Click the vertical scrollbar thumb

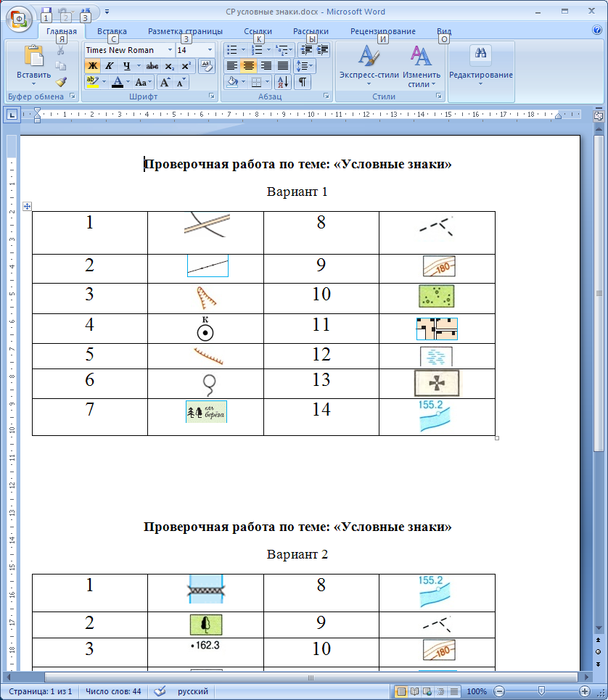click(x=599, y=292)
